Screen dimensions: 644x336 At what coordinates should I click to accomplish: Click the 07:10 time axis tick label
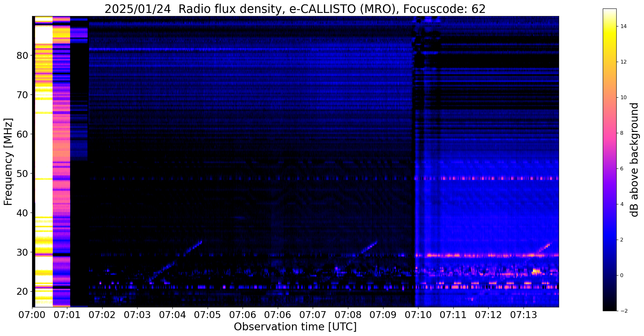tap(418, 315)
